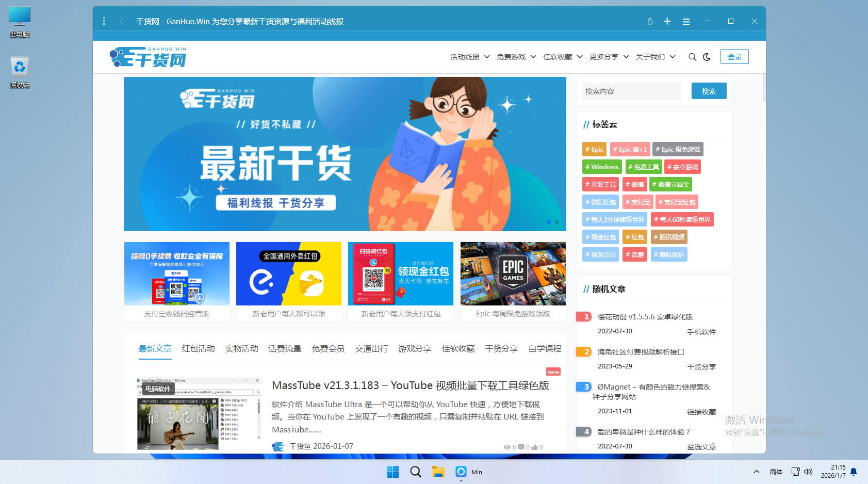Viewport: 868px width, 484px height.
Task: Switch to the 红包活动 tab
Action: tap(198, 349)
